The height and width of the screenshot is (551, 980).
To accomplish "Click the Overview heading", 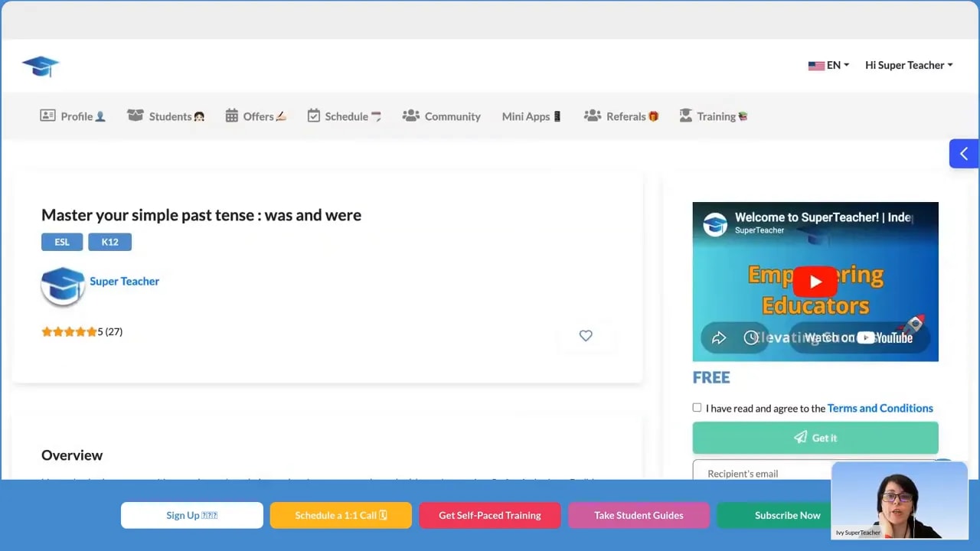I will coord(72,455).
